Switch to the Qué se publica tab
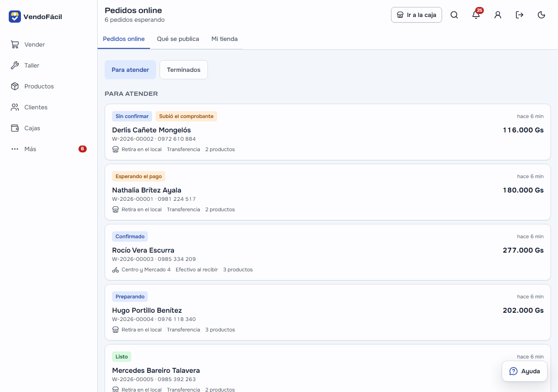This screenshot has height=392, width=558. click(178, 39)
